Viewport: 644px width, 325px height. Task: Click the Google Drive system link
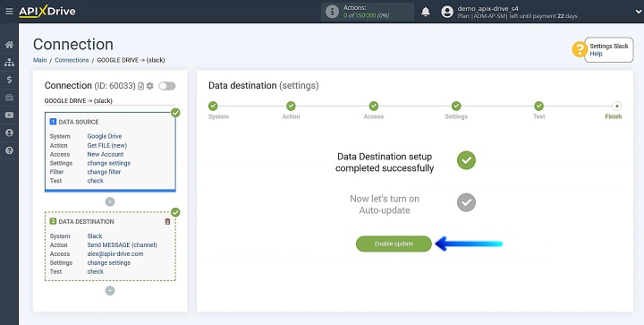(105, 136)
